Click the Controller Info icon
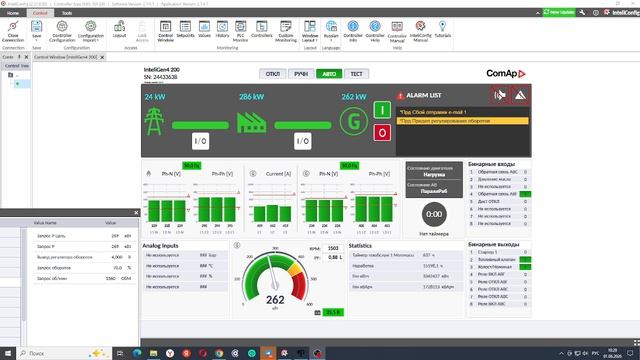 353,31
